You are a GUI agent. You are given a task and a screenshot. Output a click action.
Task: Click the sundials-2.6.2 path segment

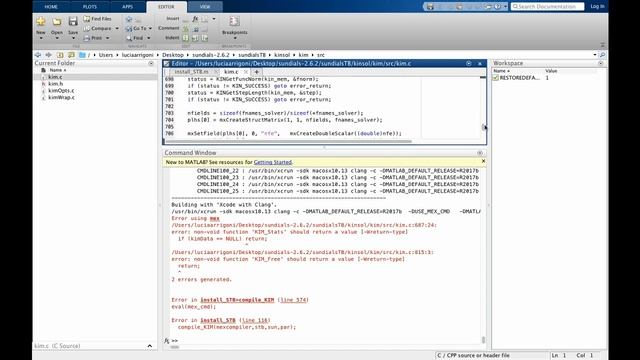[211, 55]
